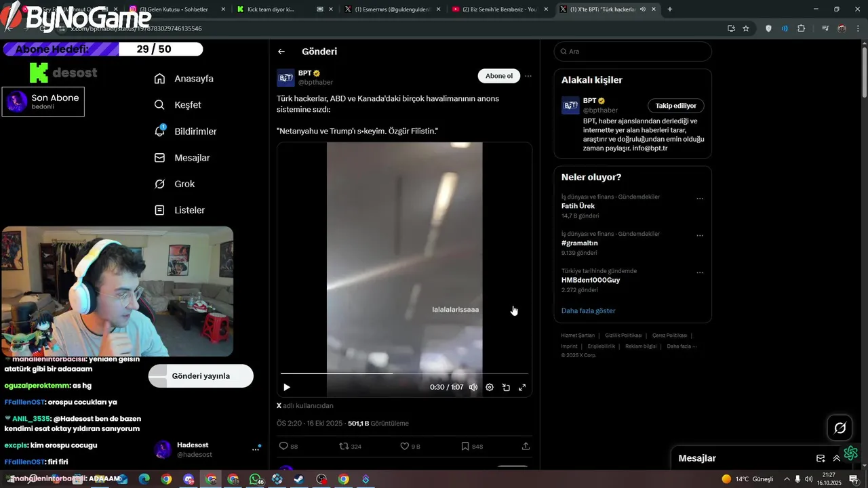Open the post's three-dot more menu
This screenshot has height=488, width=868.
528,76
